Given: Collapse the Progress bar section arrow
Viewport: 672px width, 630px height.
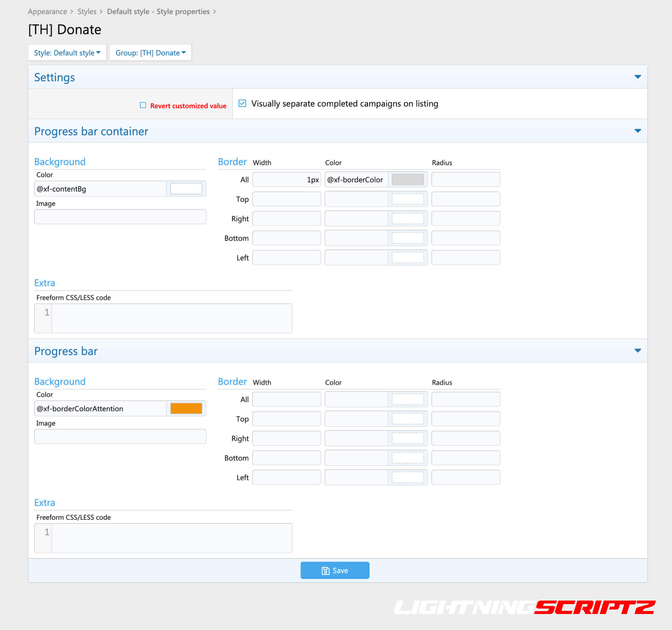Looking at the screenshot, I should coord(637,351).
